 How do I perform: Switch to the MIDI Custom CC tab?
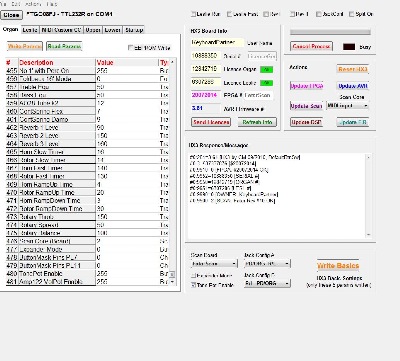point(61,30)
